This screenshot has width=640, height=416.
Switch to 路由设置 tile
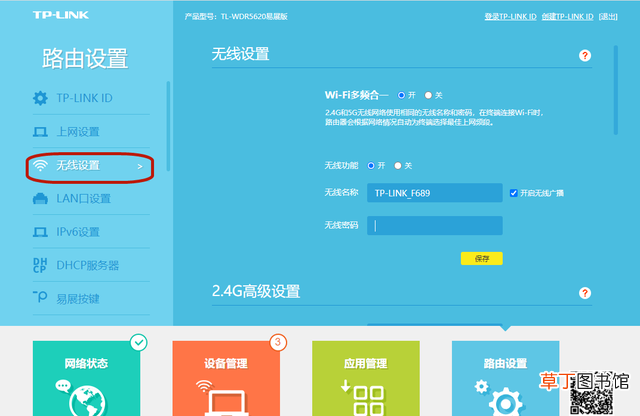pyautogui.click(x=505, y=378)
